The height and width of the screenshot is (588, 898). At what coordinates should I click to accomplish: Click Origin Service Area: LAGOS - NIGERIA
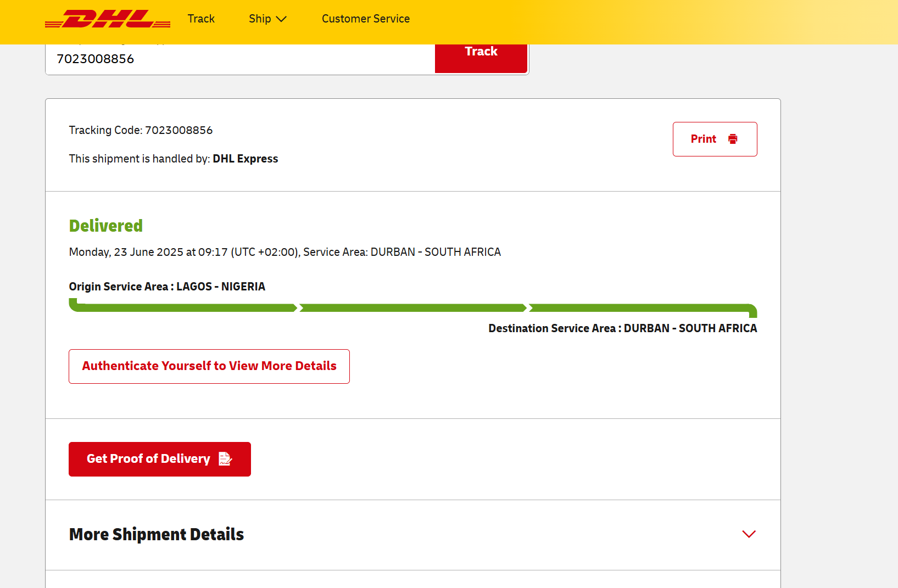click(x=167, y=287)
